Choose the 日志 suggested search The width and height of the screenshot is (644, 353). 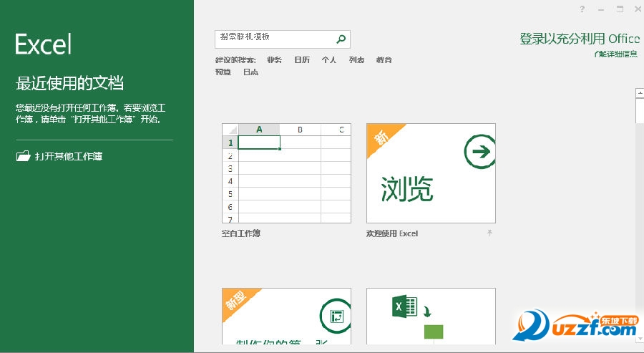tap(250, 72)
